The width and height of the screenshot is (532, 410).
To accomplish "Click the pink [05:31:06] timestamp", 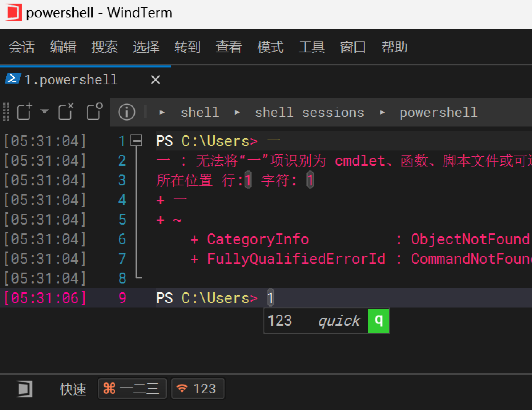I will coord(45,298).
